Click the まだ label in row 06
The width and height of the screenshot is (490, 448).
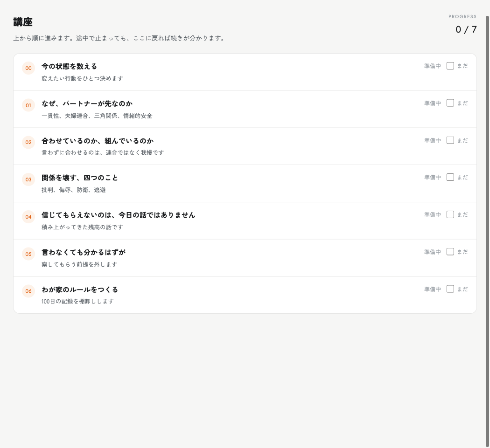[x=462, y=289]
